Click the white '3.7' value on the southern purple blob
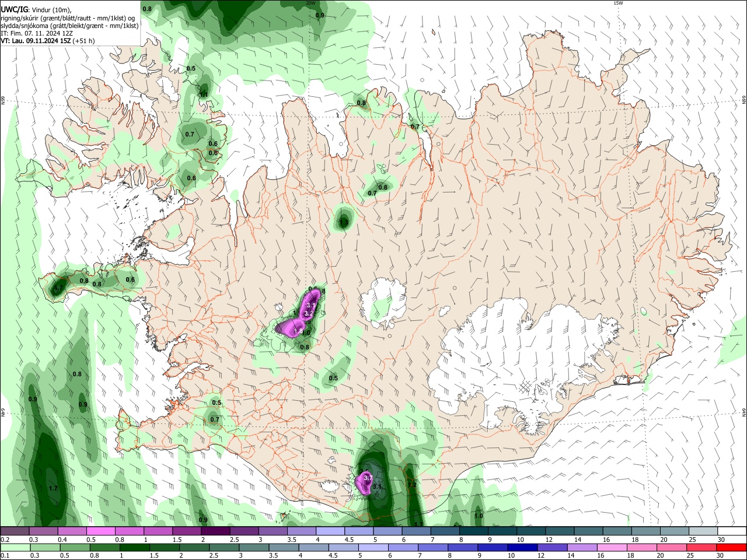This screenshot has width=747, height=560. click(368, 478)
